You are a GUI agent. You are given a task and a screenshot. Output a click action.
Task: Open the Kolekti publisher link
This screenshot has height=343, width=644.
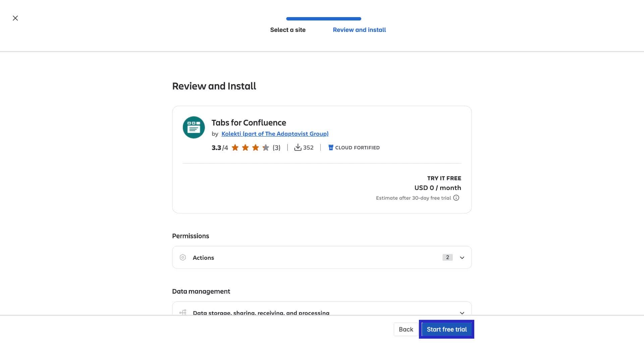(x=275, y=134)
